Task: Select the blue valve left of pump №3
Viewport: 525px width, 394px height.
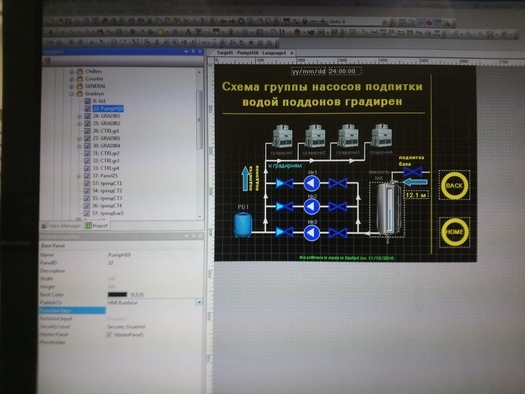Action: pyautogui.click(x=285, y=232)
